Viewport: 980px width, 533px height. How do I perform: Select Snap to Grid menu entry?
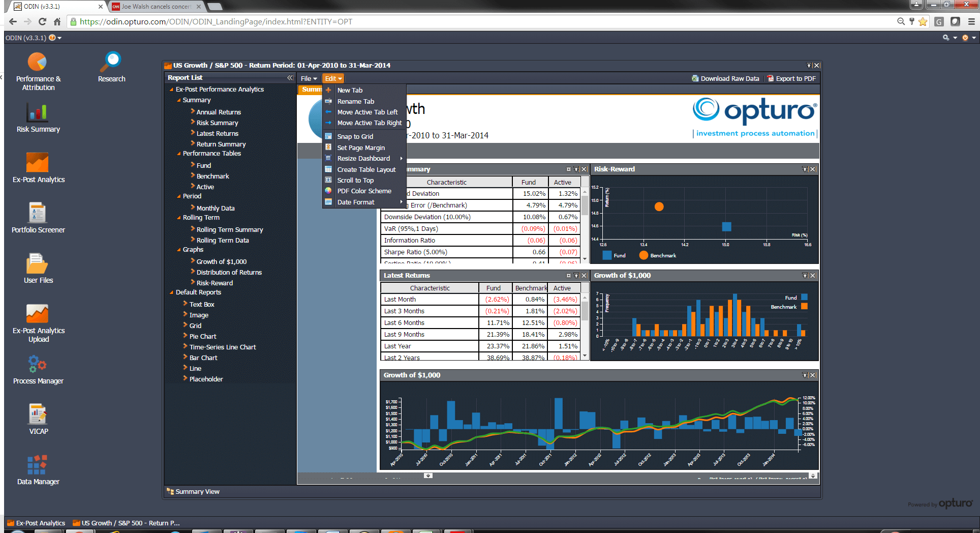point(355,136)
